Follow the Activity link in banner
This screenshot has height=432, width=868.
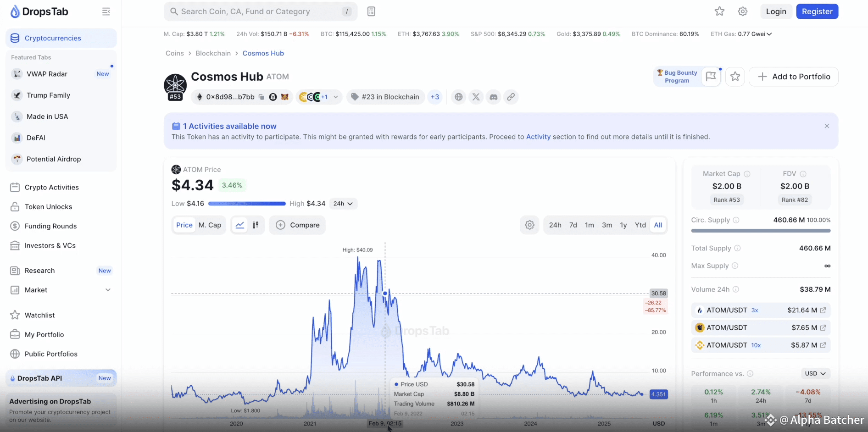pos(538,137)
